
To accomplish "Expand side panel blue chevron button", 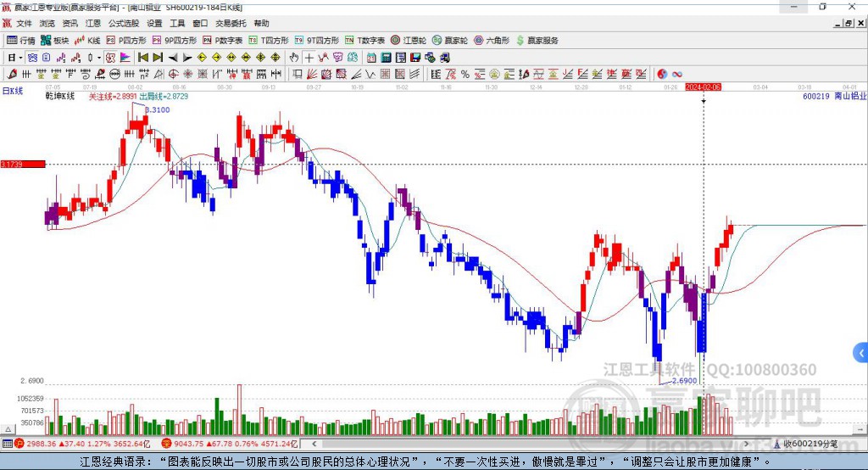I will [x=861, y=353].
